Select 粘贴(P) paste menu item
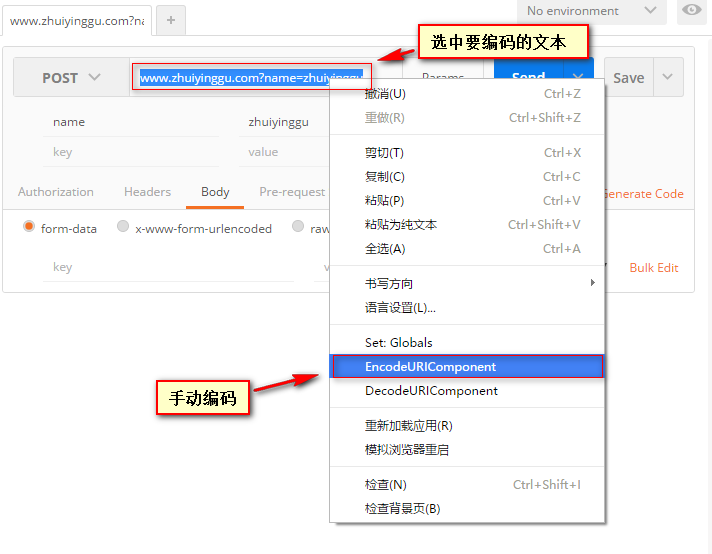Screen dimensions: 712x554 pyautogui.click(x=467, y=201)
